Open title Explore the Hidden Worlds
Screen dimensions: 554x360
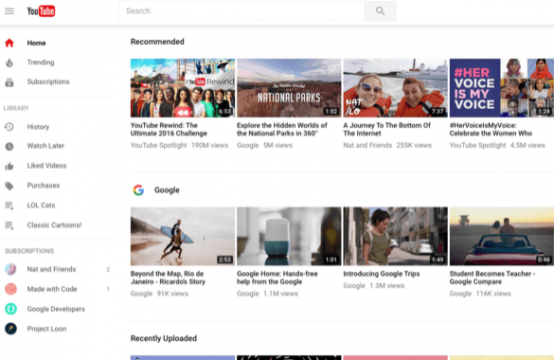pyautogui.click(x=282, y=129)
